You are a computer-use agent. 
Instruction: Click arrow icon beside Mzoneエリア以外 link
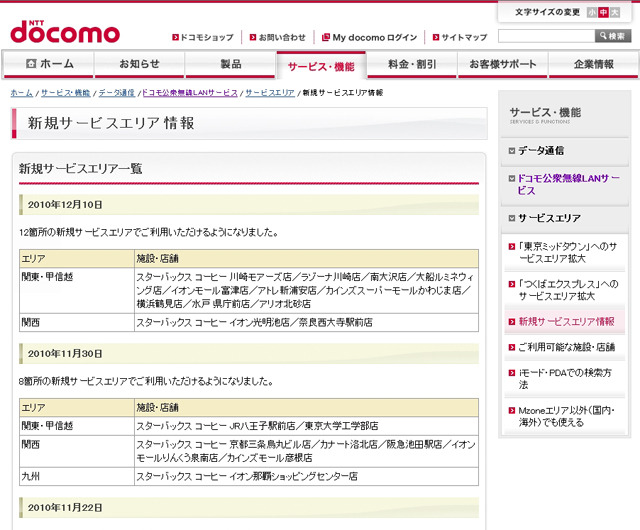point(512,410)
